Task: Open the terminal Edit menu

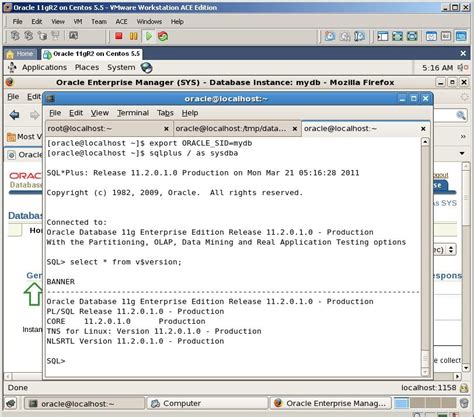Action: [76, 113]
